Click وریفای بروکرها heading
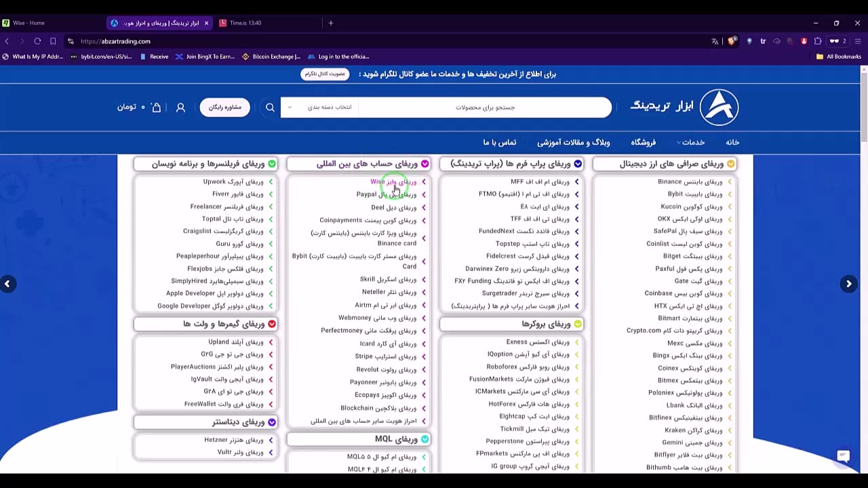The image size is (868, 488). (547, 324)
